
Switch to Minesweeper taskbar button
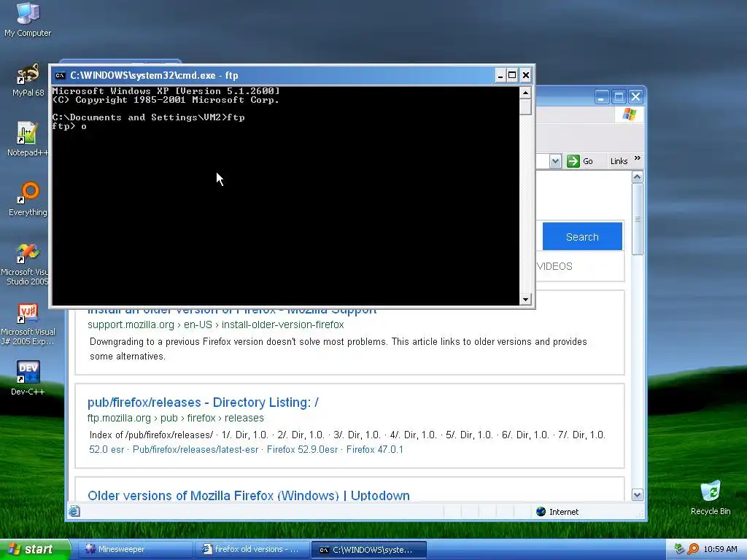(x=135, y=549)
